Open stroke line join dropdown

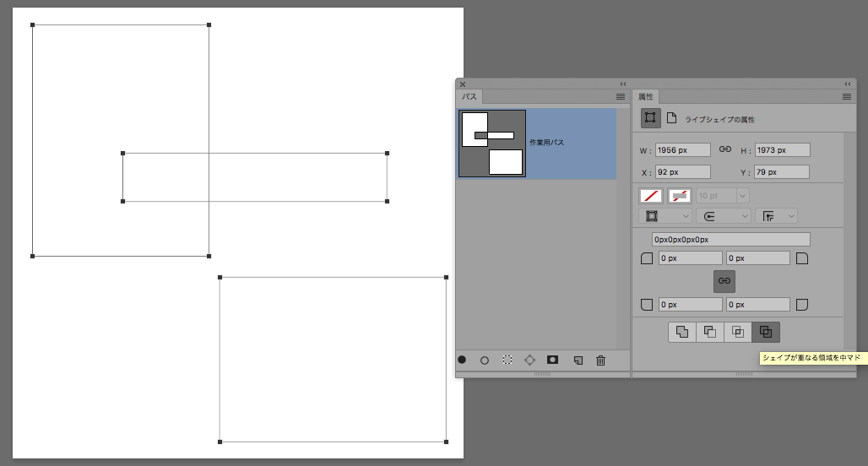point(776,216)
